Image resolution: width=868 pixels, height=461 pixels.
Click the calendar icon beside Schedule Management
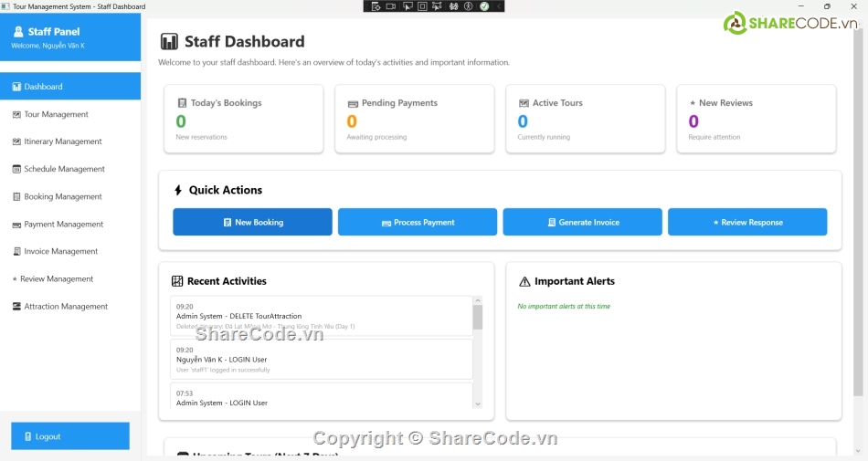(16, 169)
